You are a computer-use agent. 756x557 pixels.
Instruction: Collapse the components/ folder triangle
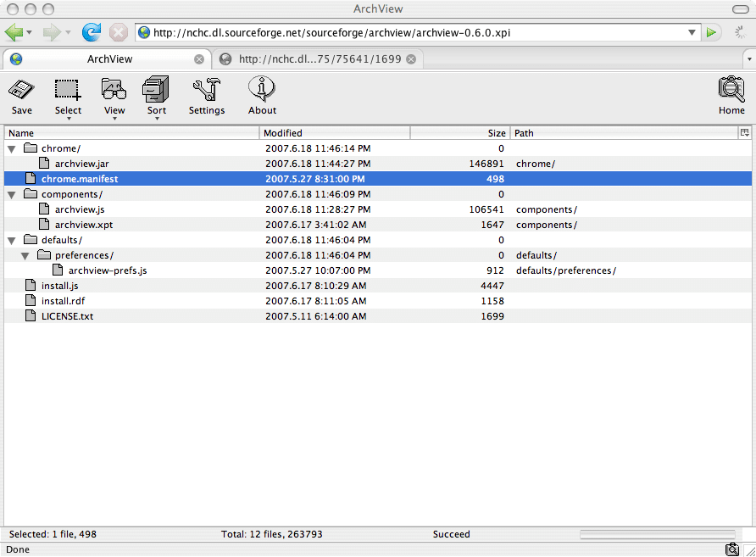(12, 195)
